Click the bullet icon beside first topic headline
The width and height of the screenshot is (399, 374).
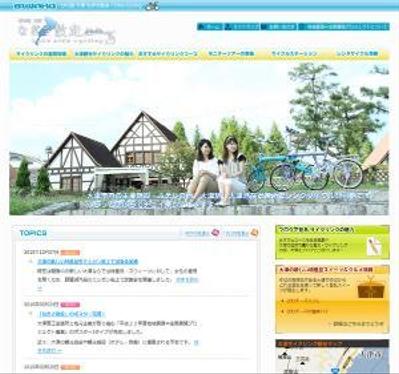pyautogui.click(x=31, y=262)
